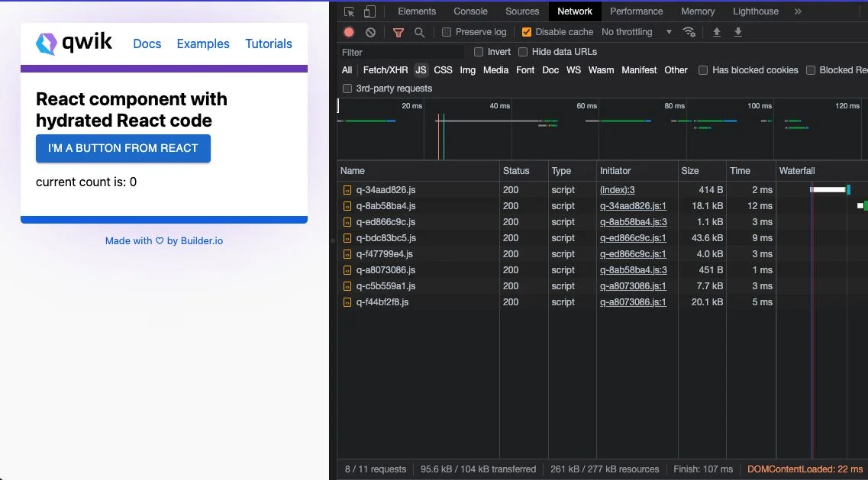The image size is (868, 480).
Task: Select request q-a8073086.js
Action: pos(386,270)
